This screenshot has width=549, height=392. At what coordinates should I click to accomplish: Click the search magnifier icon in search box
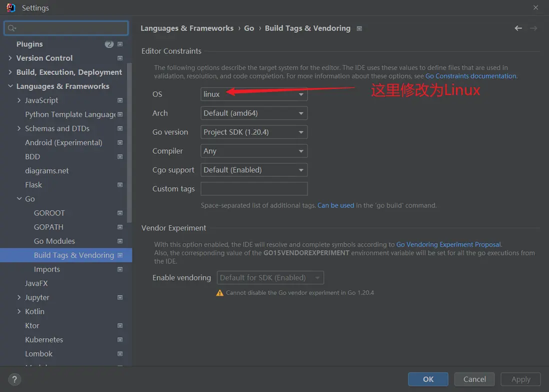12,28
